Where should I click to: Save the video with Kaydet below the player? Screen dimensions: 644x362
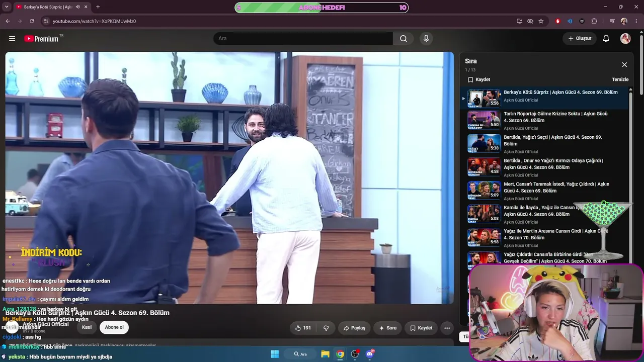coord(421,328)
